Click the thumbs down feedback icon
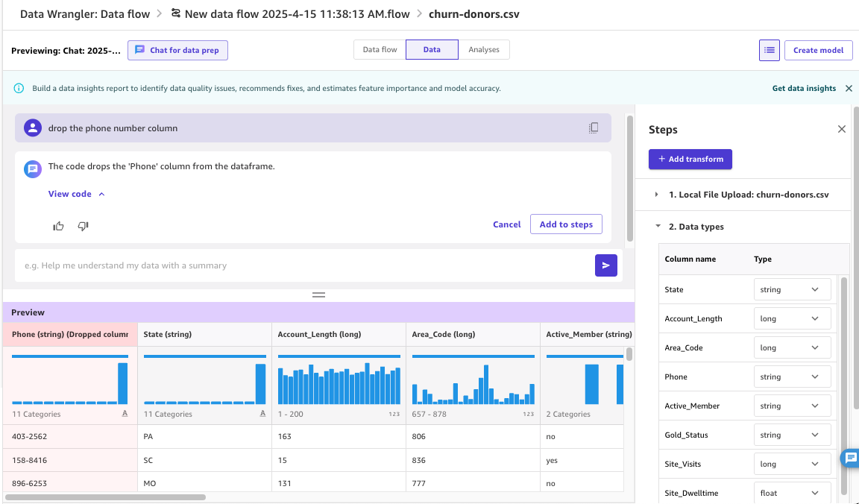Screen dimensions: 859x504 83,226
